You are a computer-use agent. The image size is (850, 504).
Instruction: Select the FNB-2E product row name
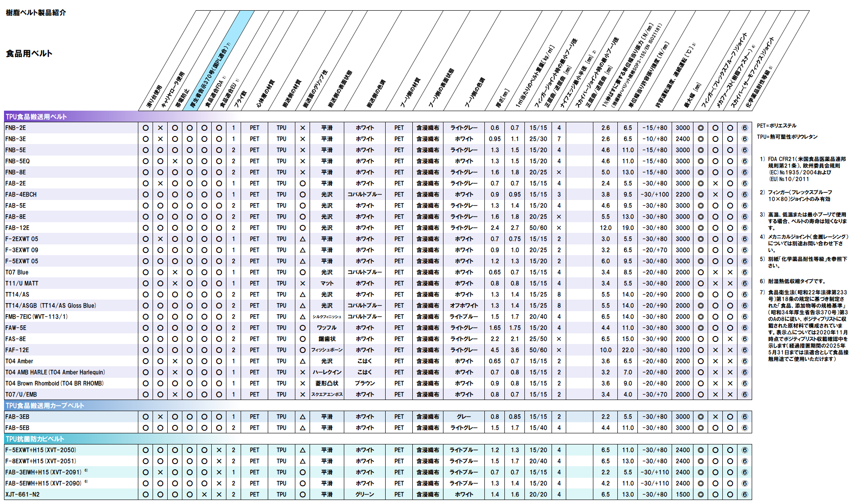[x=16, y=128]
